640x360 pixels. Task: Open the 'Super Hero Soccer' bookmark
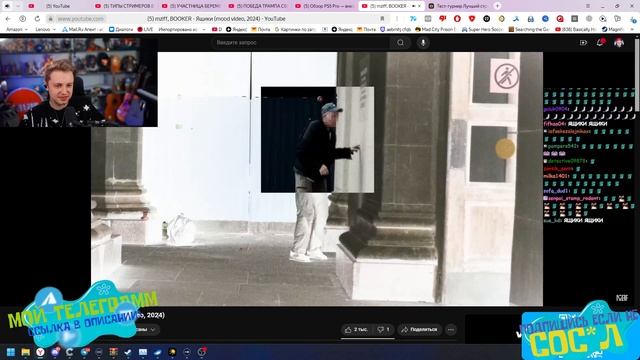pyautogui.click(x=482, y=29)
